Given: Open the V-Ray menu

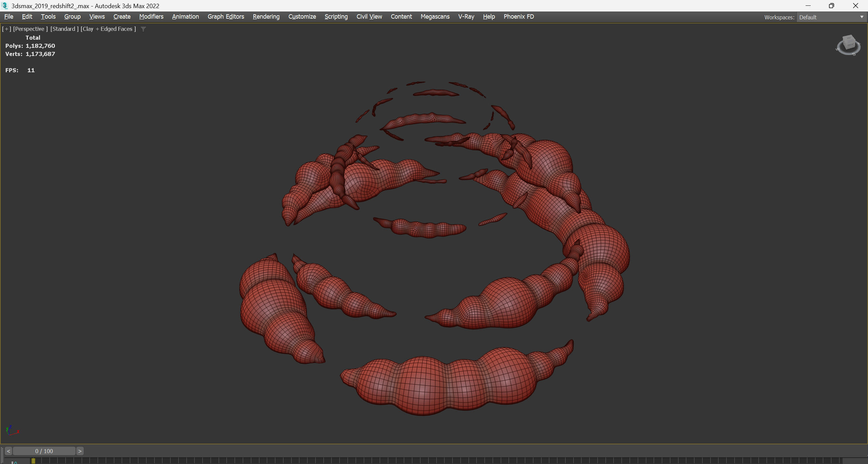Looking at the screenshot, I should tap(466, 17).
